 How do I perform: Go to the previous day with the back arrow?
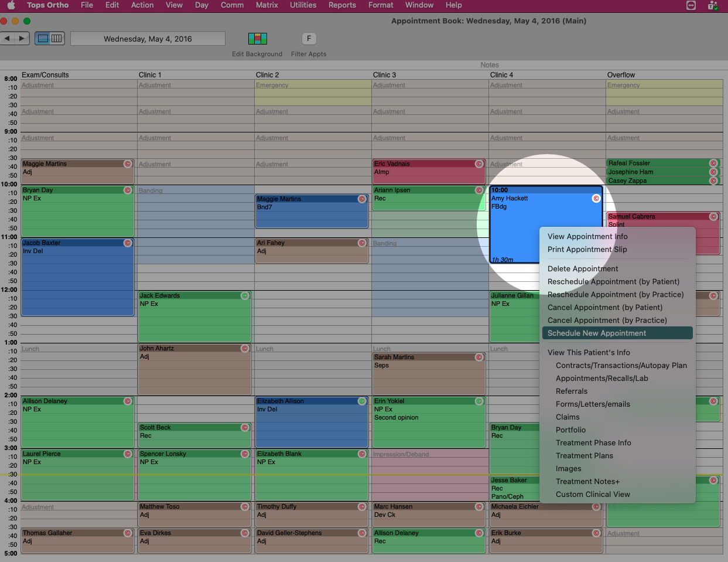7,38
